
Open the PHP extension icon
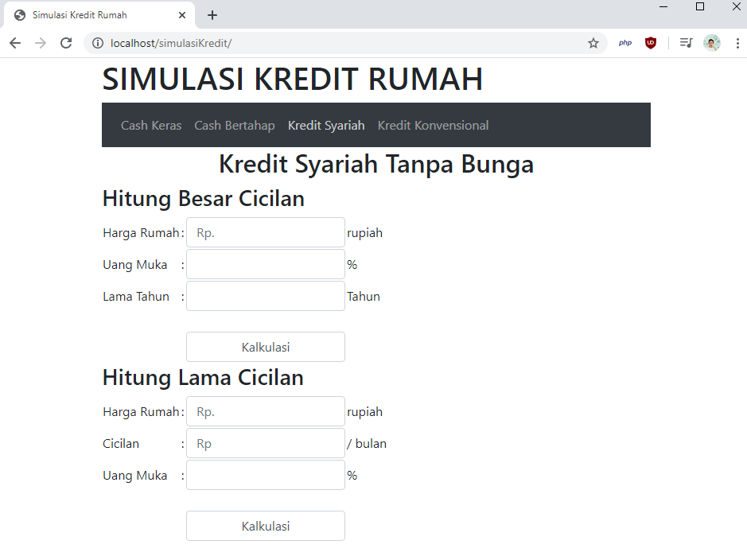pos(625,43)
